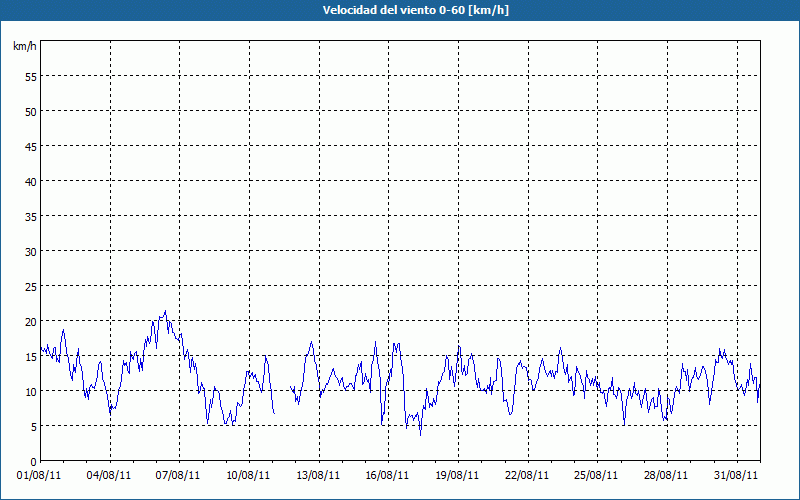Click the y-axis value '20'
The image size is (800, 500).
tap(31, 322)
